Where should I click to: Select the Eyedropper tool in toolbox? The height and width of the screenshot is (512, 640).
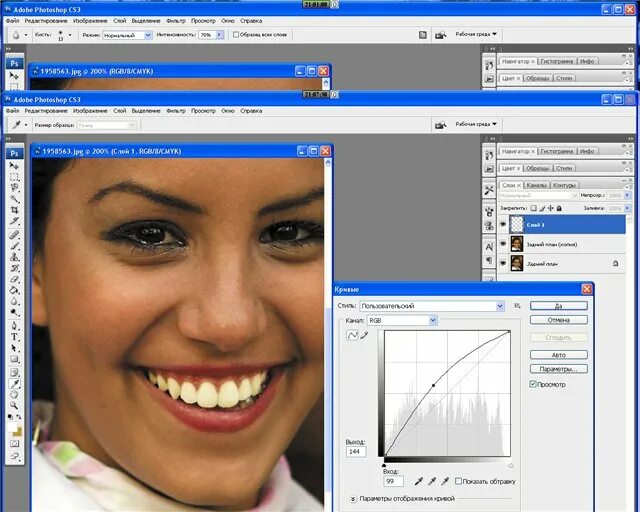[14, 384]
